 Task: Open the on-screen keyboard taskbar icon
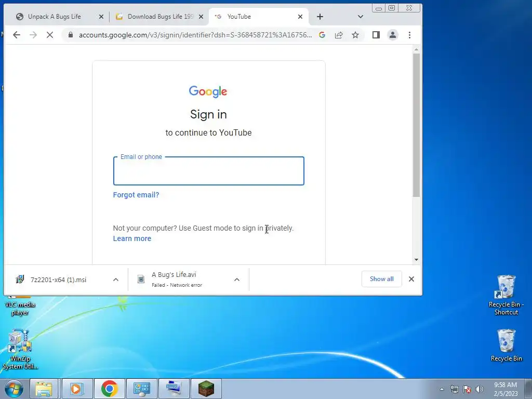(174, 389)
